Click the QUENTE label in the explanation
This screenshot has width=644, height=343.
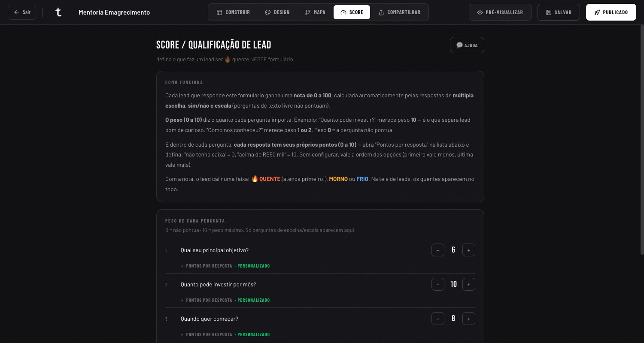(270, 179)
